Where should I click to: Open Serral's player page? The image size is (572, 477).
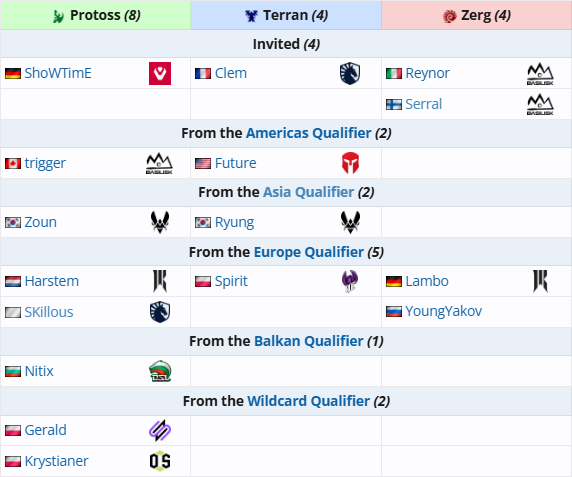424,104
